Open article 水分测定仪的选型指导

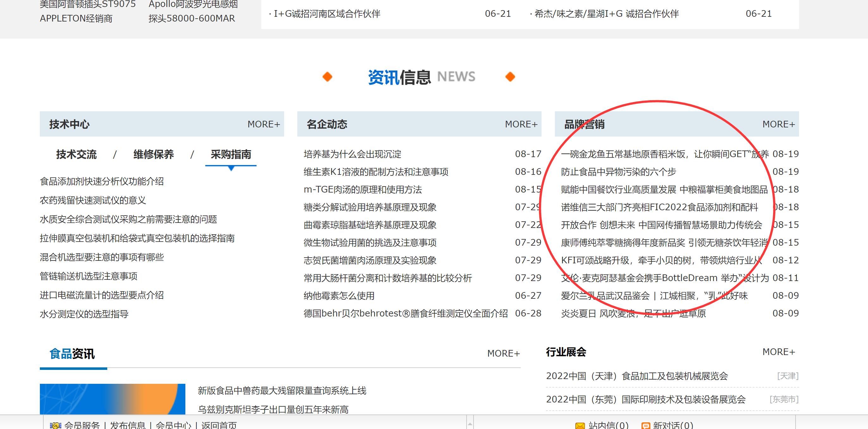[84, 314]
